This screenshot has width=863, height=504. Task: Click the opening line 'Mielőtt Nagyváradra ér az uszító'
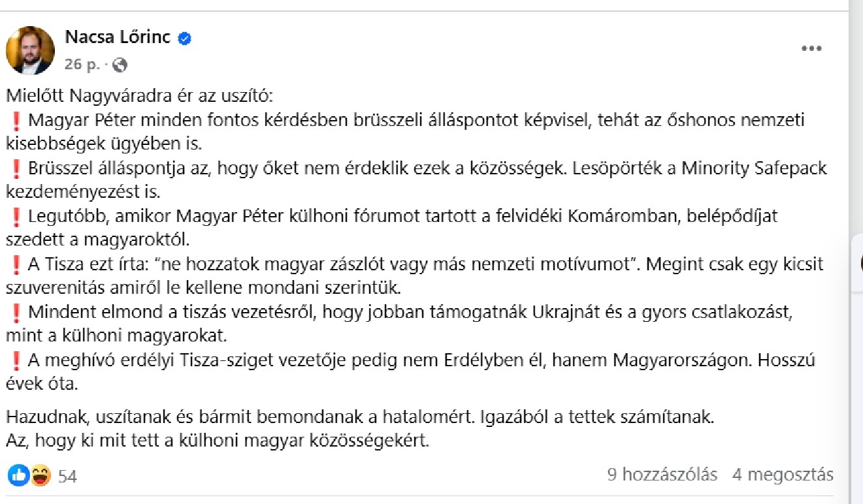coord(142,96)
